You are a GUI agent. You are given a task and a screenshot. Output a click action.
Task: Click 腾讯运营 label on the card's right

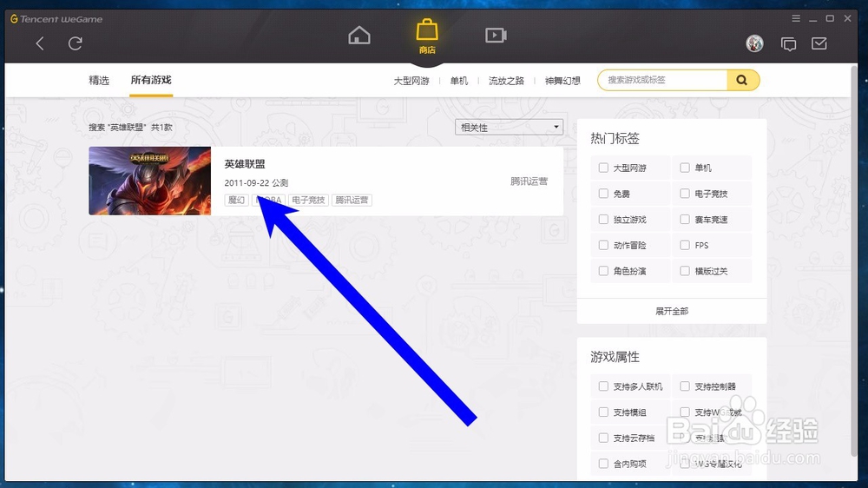pos(529,181)
